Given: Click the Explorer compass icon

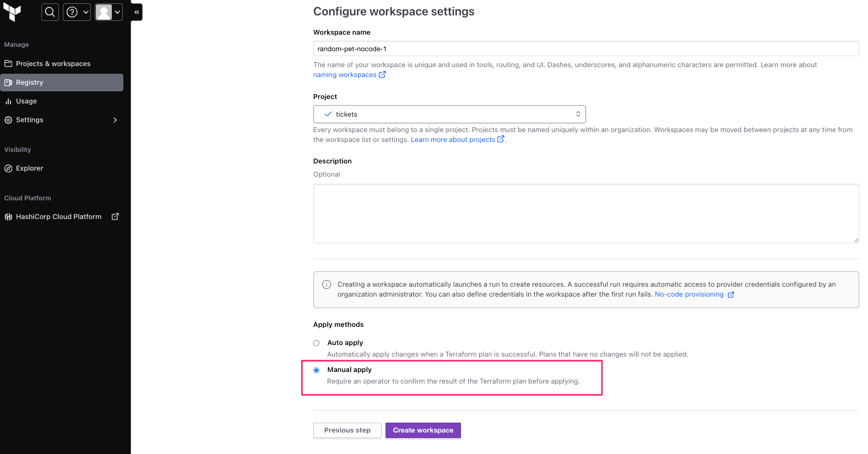Looking at the screenshot, I should click(x=8, y=168).
